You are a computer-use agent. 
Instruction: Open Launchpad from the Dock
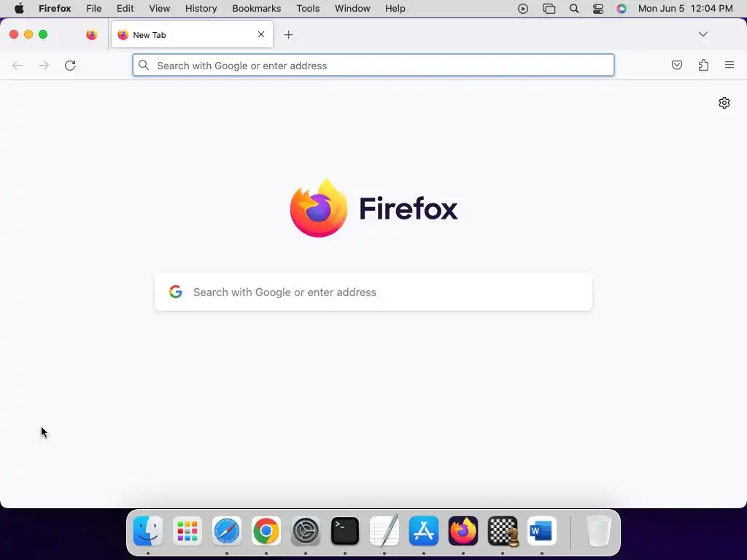pos(187,531)
